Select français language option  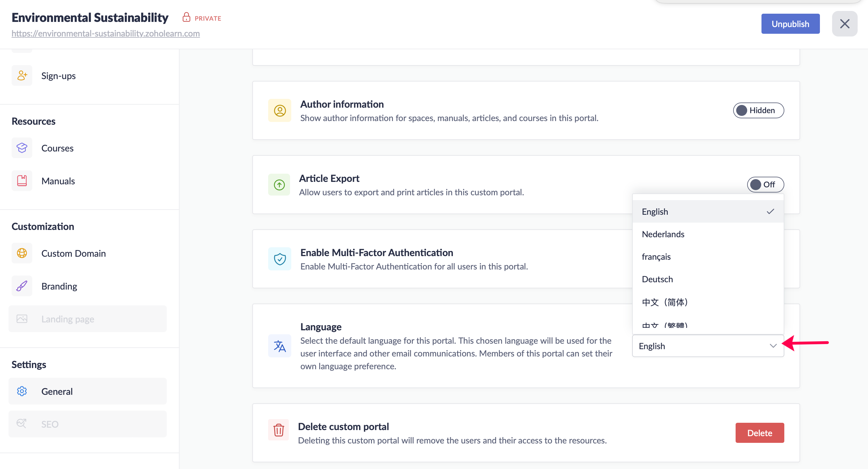coord(656,257)
